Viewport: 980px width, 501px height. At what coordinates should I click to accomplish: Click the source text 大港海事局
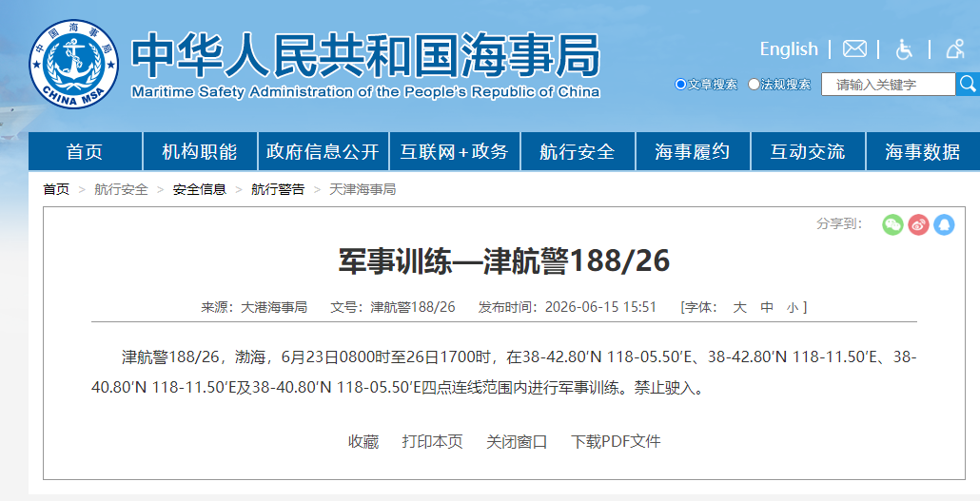[x=274, y=307]
